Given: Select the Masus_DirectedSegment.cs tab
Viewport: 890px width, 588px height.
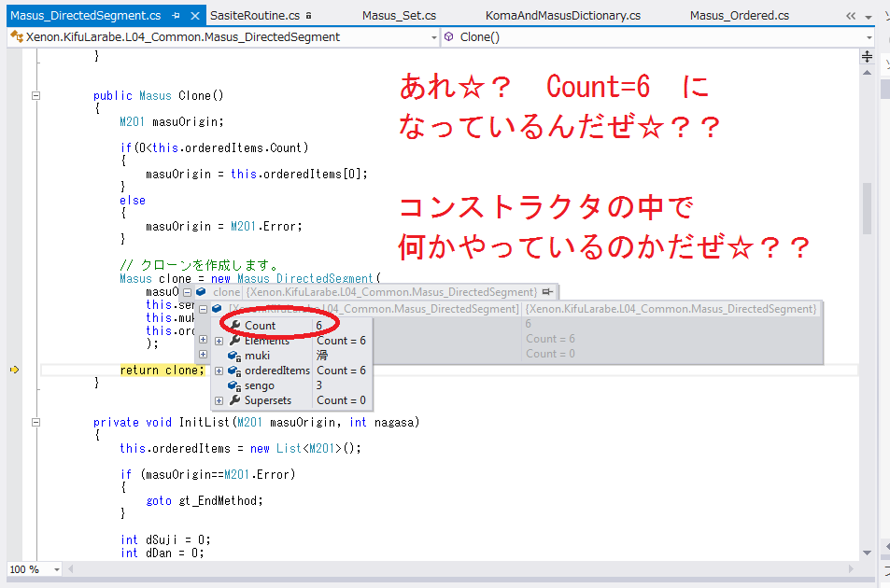Looking at the screenshot, I should tap(86, 16).
